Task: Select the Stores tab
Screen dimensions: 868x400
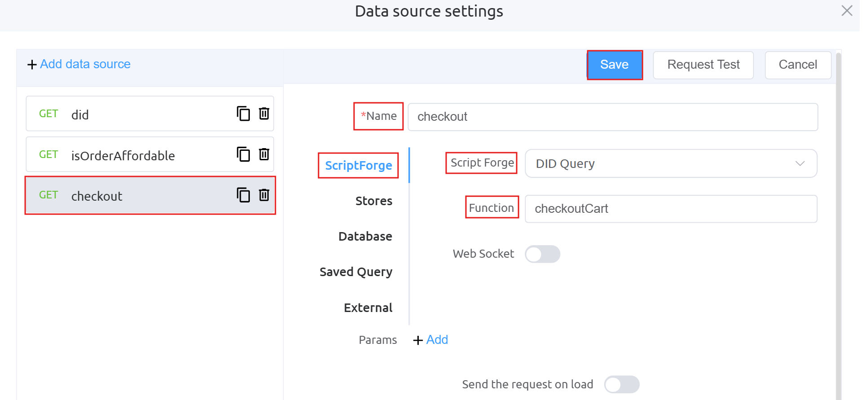Action: point(373,201)
